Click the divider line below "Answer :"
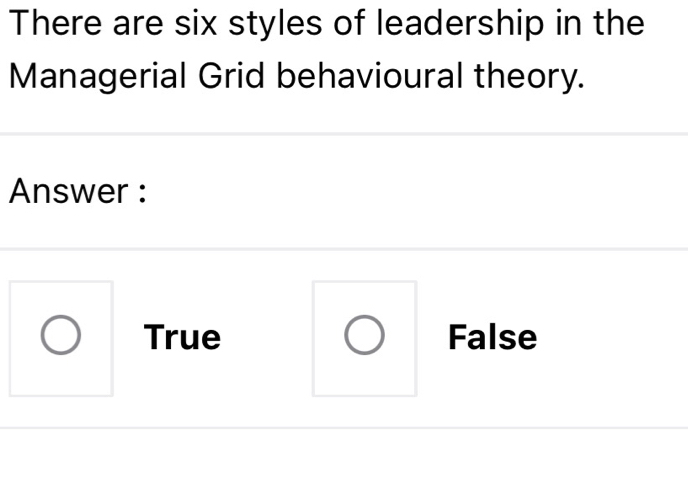 point(344,248)
